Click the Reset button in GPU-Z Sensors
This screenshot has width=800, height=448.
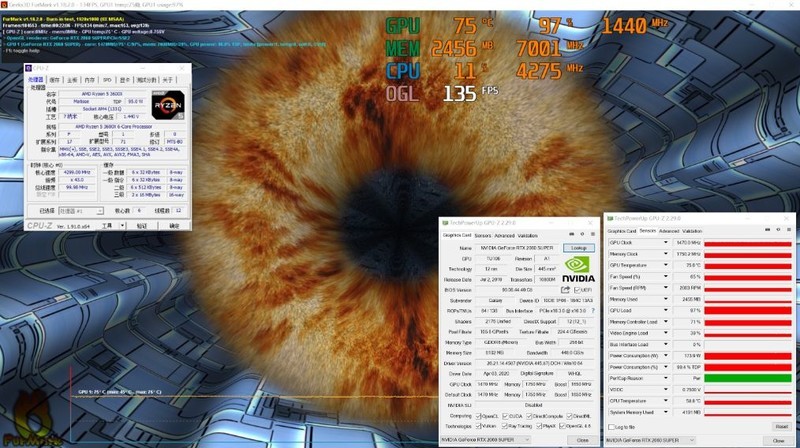click(x=781, y=427)
